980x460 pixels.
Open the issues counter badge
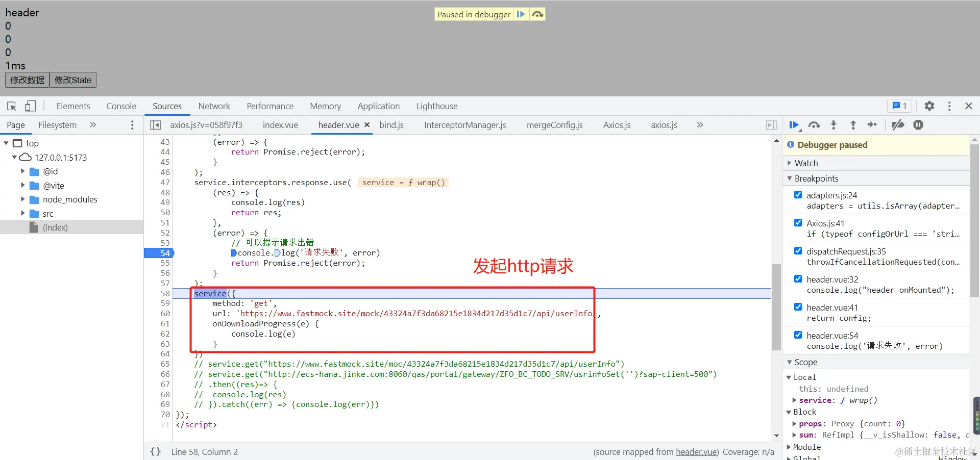pyautogui.click(x=899, y=106)
